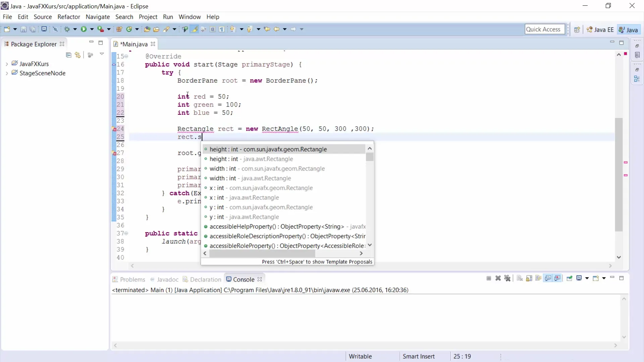Expand the StageSceneNode project tree

(7, 73)
